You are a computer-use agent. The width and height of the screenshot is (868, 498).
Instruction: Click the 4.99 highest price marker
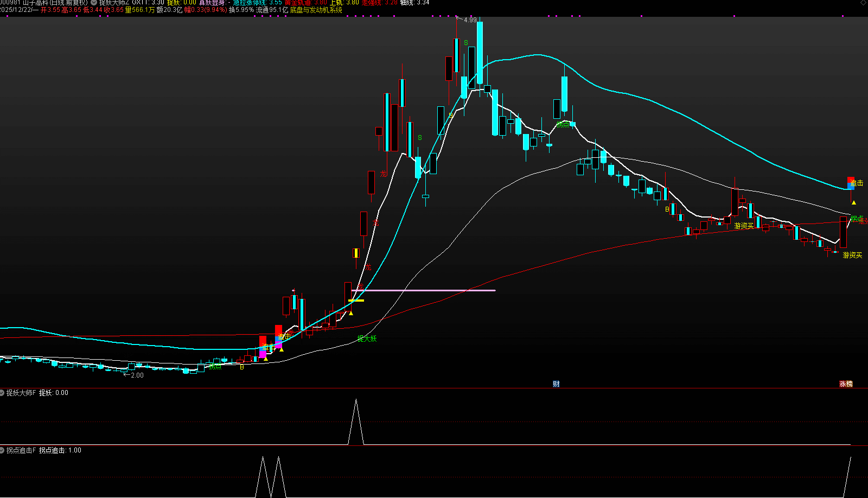[470, 20]
